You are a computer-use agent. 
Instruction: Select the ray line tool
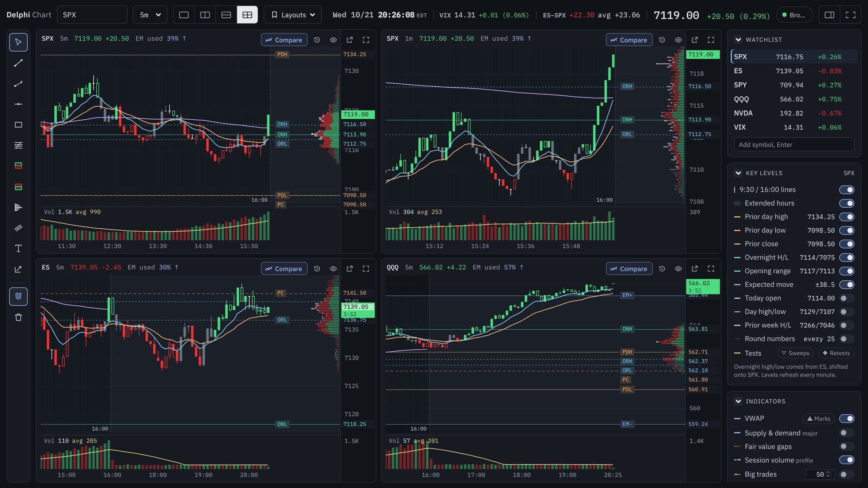[18, 84]
